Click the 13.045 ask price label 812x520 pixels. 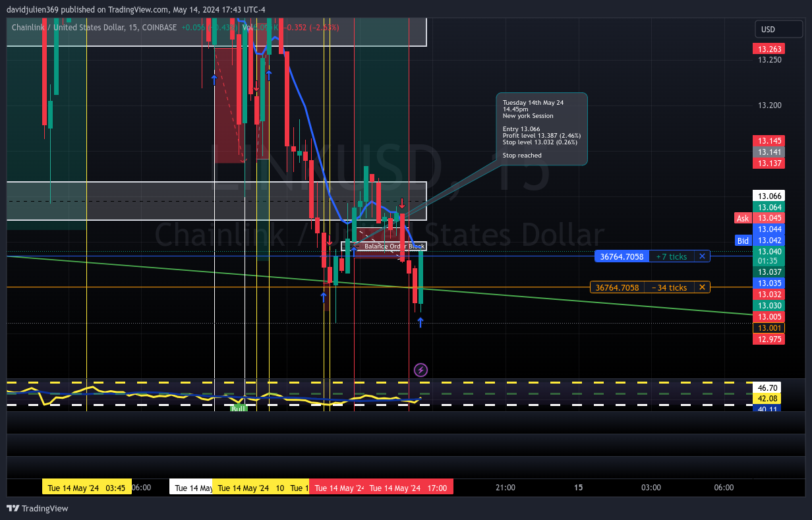coord(768,218)
